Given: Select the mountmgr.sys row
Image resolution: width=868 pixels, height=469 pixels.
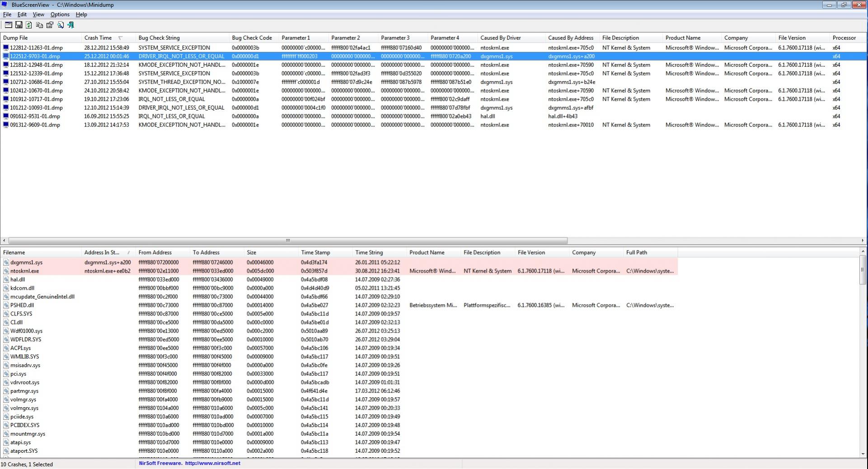Looking at the screenshot, I should [339, 434].
